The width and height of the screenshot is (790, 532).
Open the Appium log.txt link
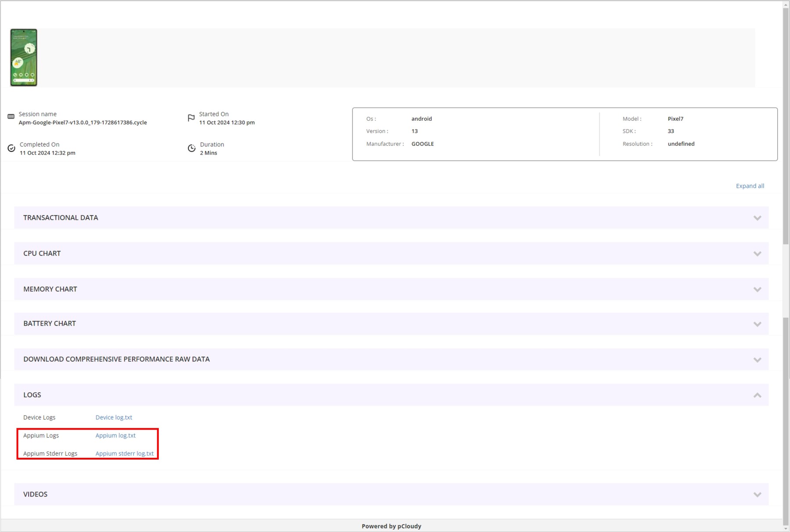coord(115,435)
